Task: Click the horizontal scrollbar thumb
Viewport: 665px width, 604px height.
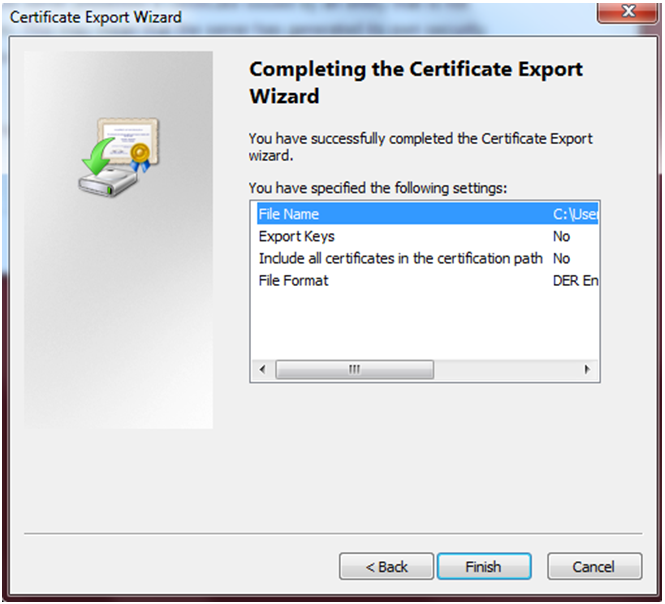Action: pos(355,369)
